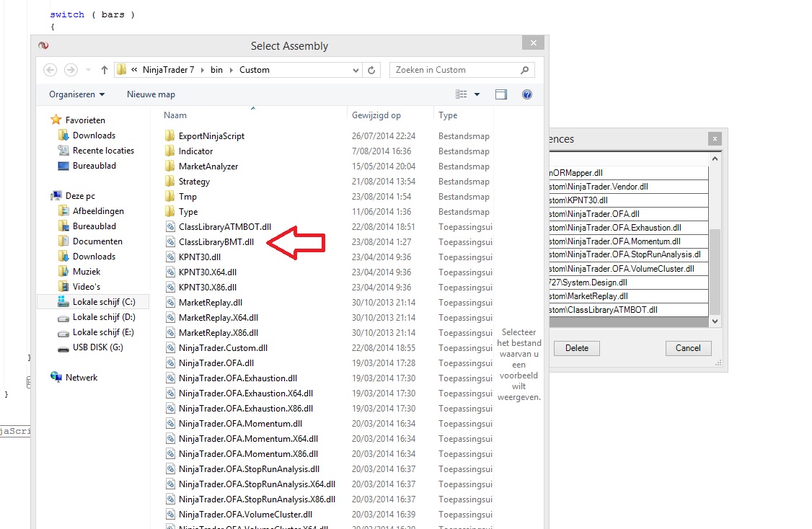Image resolution: width=812 pixels, height=529 pixels.
Task: Select the Strategy folder icon
Action: coord(169,181)
